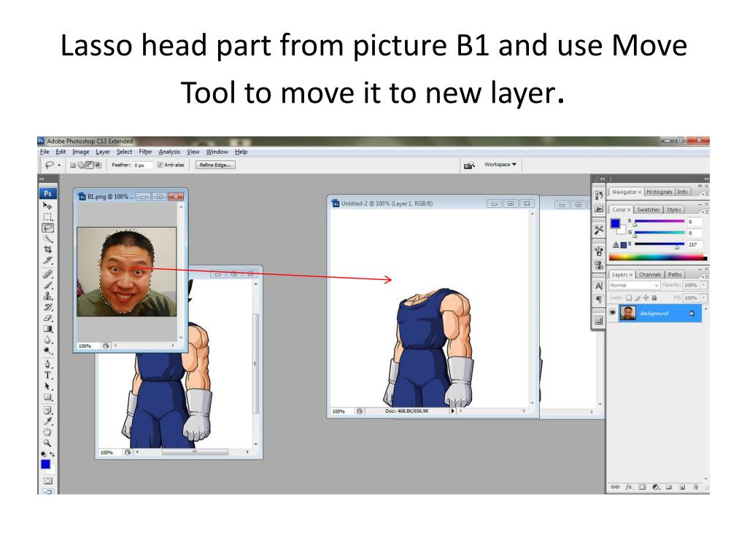
Task: Open the History panel icon in dock
Action: (599, 195)
